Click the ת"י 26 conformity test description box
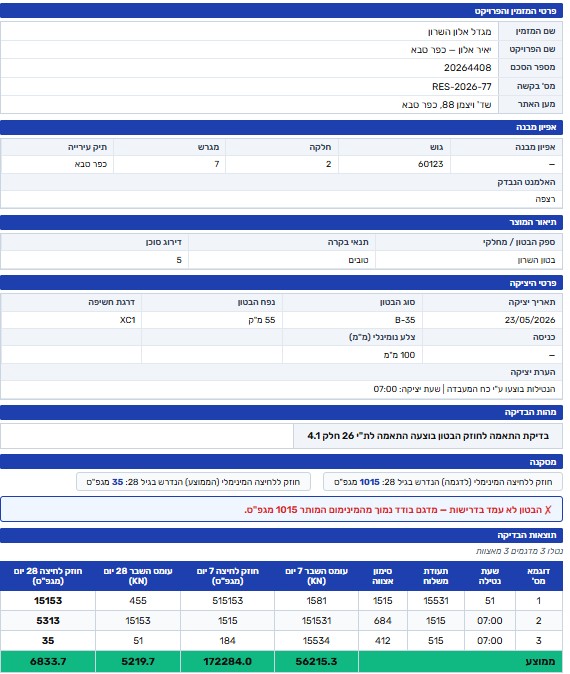The width and height of the screenshot is (570, 674). pyautogui.click(x=428, y=436)
